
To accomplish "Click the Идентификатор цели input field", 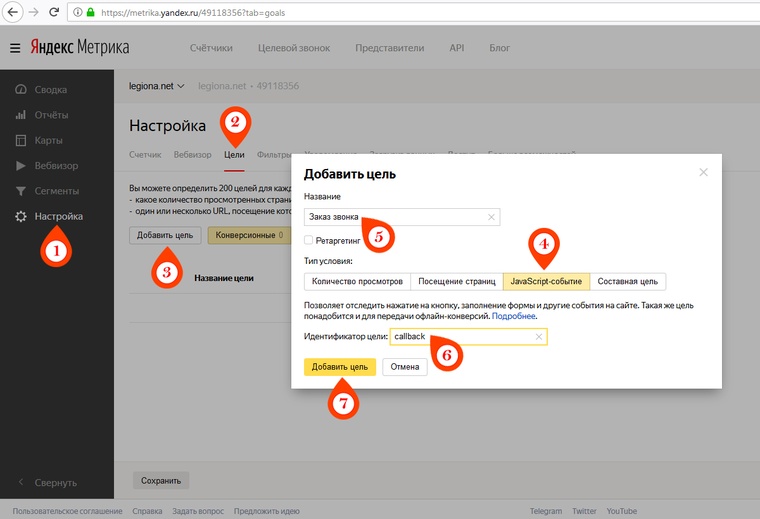I will [x=460, y=337].
